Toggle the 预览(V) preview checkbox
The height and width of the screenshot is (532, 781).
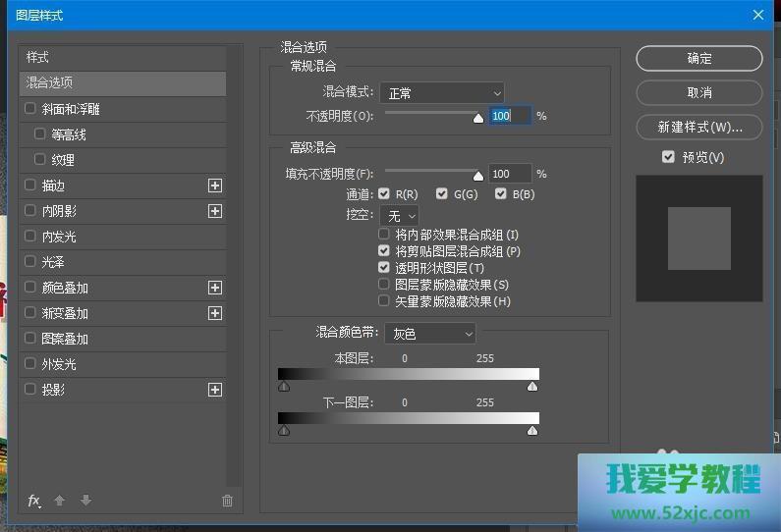668,157
